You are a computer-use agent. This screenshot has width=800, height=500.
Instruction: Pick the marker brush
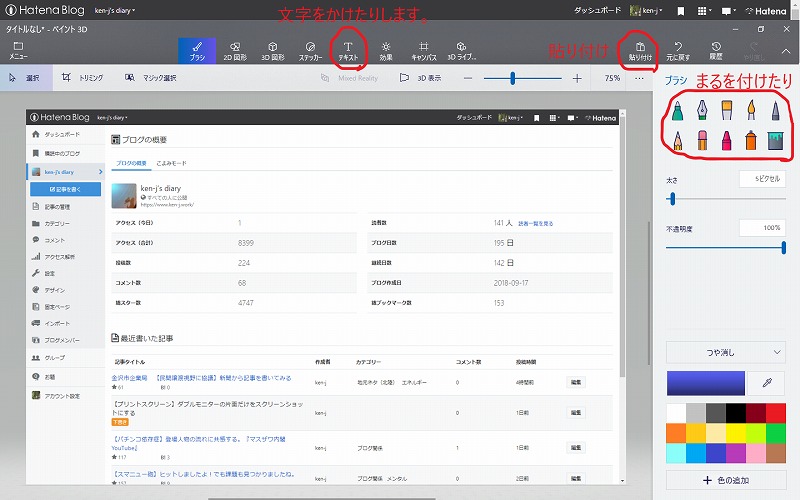coord(677,110)
